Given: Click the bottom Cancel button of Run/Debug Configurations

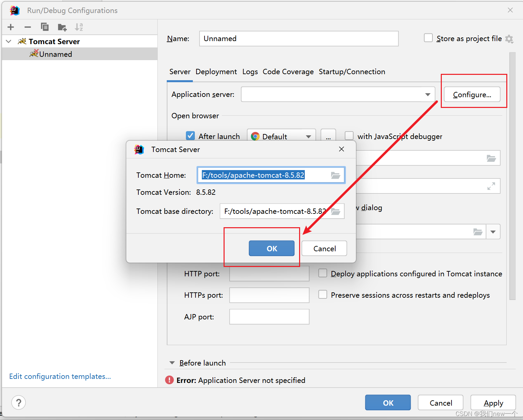Looking at the screenshot, I should click(441, 403).
